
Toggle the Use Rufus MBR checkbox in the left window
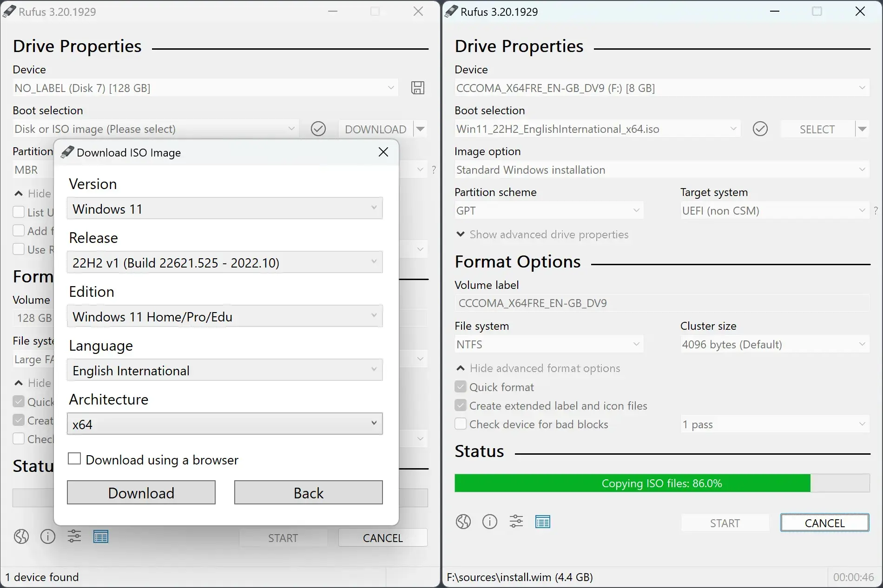click(x=19, y=249)
